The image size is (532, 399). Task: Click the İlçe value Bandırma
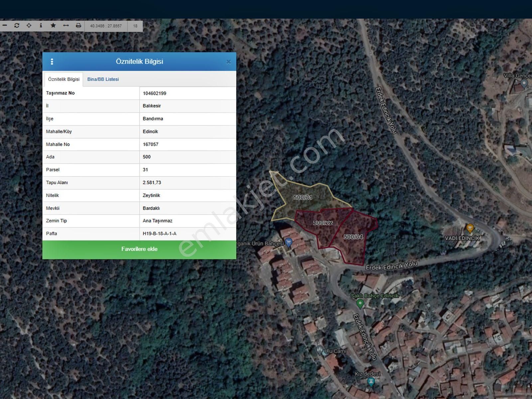click(x=153, y=119)
